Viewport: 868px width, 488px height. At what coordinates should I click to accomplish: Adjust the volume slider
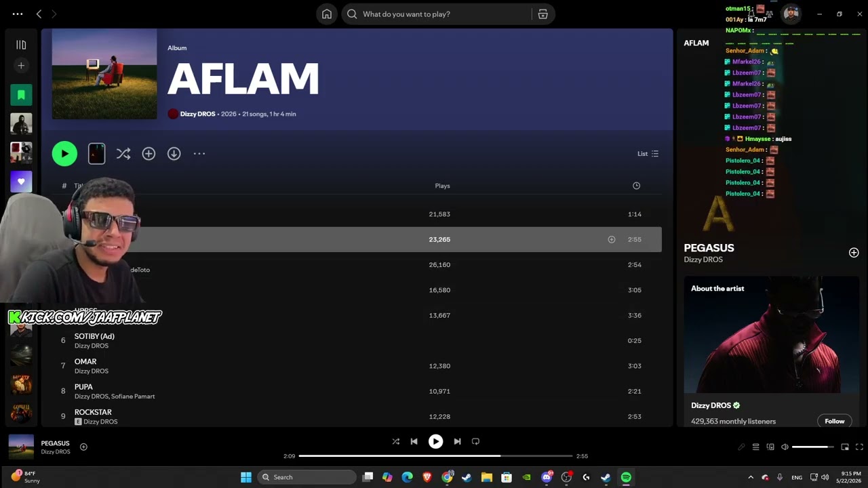click(x=813, y=447)
